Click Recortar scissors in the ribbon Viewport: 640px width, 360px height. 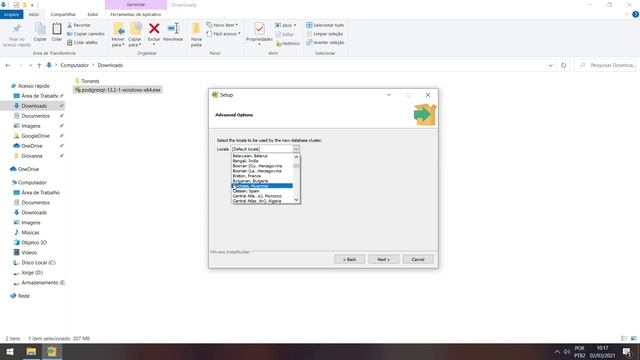(79, 25)
